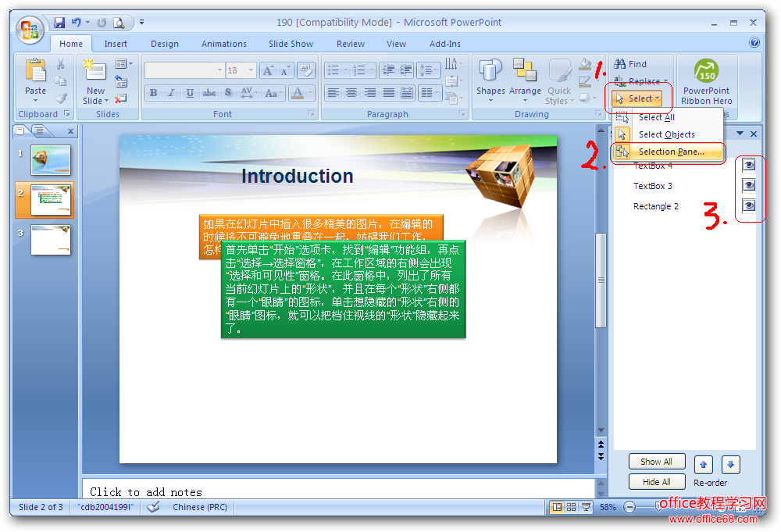The height and width of the screenshot is (532, 781).
Task: Choose Selection Pane from the menu
Action: tap(670, 152)
